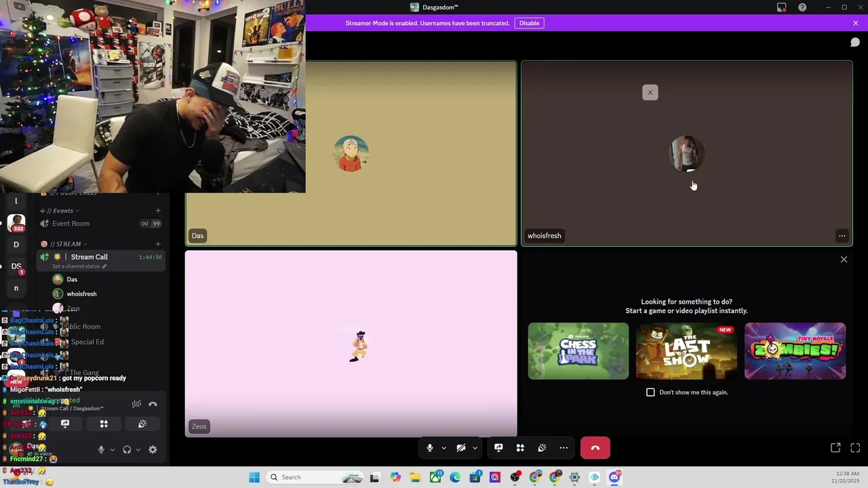Screen dimensions: 868x488
Task: Disconnect with the red hang-up button
Action: [595, 448]
